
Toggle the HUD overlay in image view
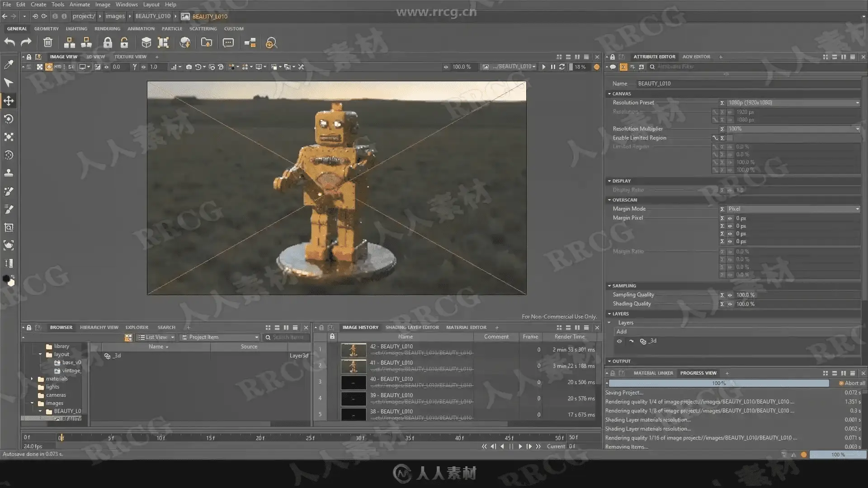[x=58, y=67]
